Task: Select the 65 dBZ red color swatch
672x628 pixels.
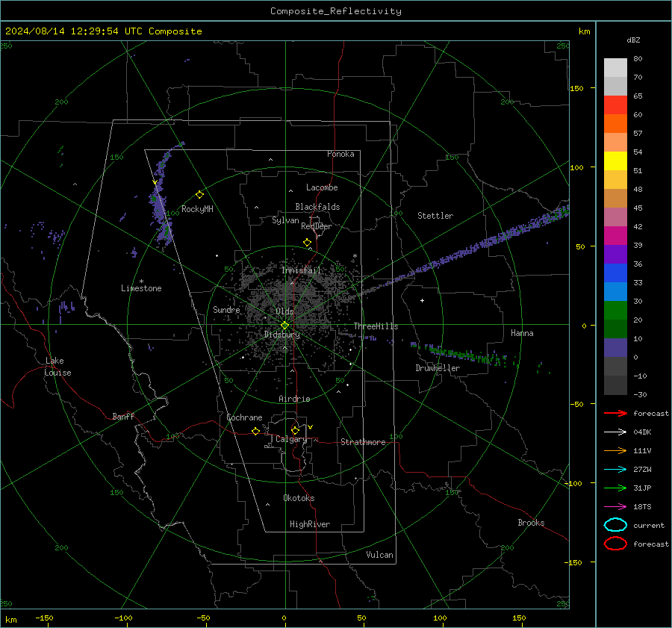Action: (615, 105)
